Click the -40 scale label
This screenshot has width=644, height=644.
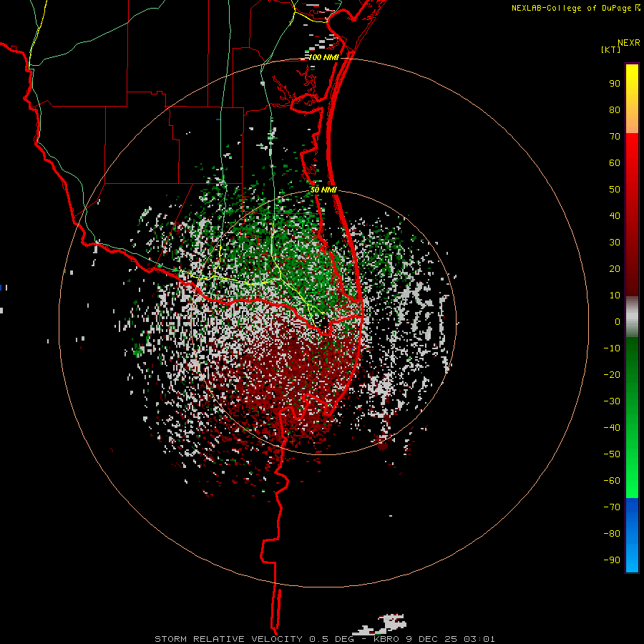612,428
